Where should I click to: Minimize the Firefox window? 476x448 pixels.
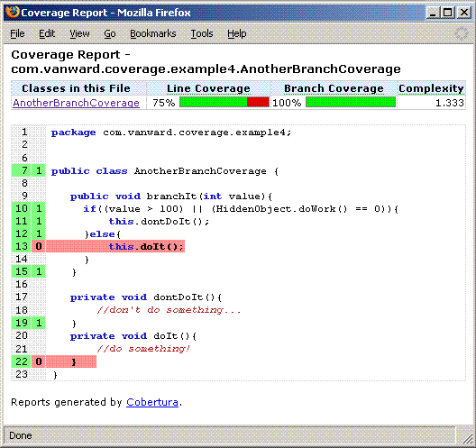coord(433,13)
